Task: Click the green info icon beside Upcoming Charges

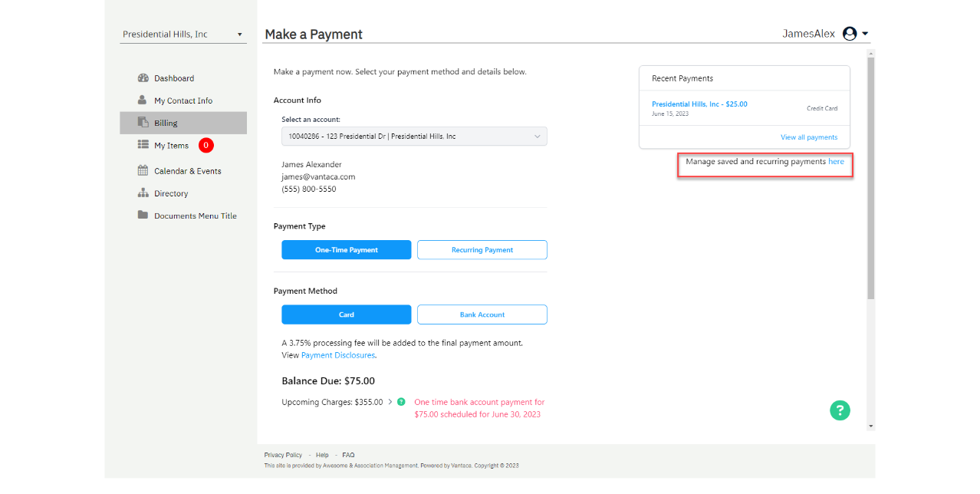Action: tap(400, 401)
